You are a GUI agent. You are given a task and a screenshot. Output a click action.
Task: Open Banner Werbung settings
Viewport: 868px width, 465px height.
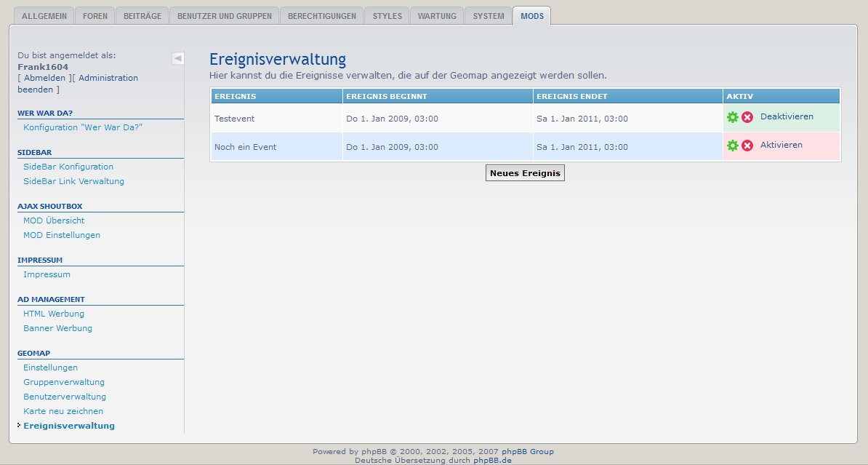pyautogui.click(x=57, y=328)
